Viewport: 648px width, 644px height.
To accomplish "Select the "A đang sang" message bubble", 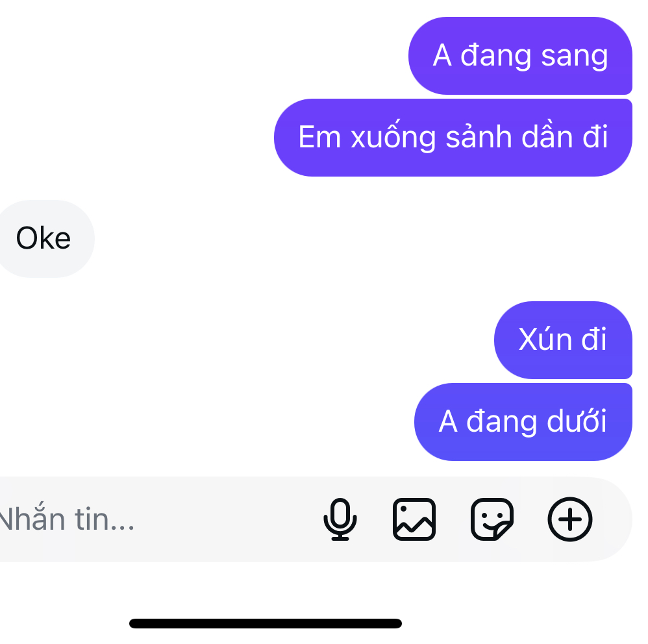I will [520, 56].
